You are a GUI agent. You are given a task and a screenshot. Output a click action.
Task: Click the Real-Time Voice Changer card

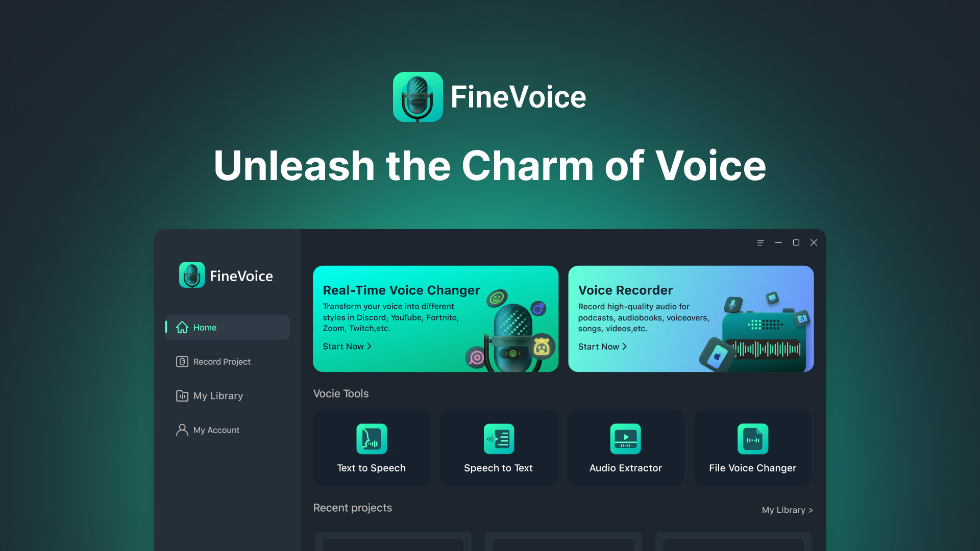(435, 318)
